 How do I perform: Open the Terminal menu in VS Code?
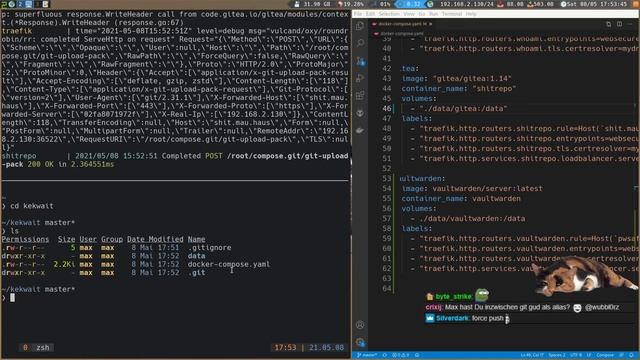tap(452, 14)
